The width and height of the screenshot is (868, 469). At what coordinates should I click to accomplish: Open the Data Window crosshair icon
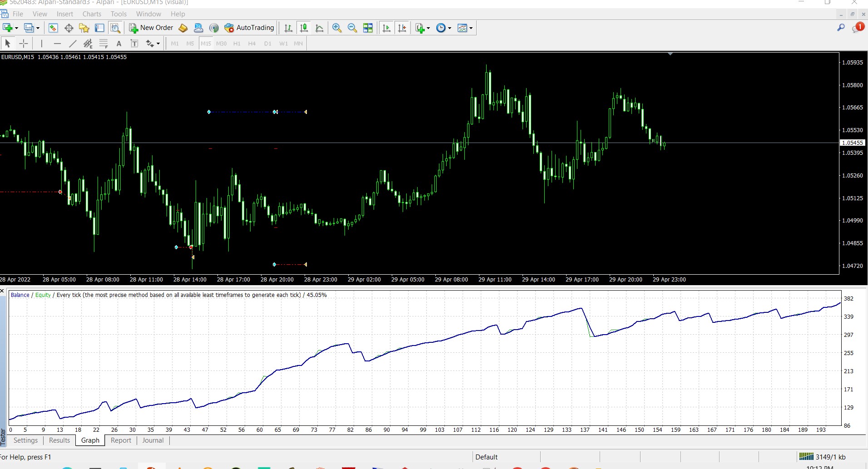[x=69, y=28]
